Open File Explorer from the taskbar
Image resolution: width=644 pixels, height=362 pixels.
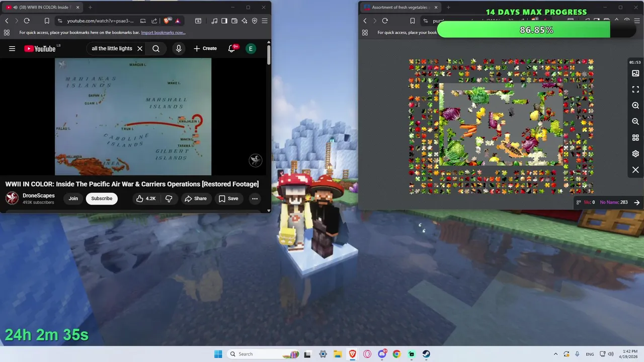point(337,354)
